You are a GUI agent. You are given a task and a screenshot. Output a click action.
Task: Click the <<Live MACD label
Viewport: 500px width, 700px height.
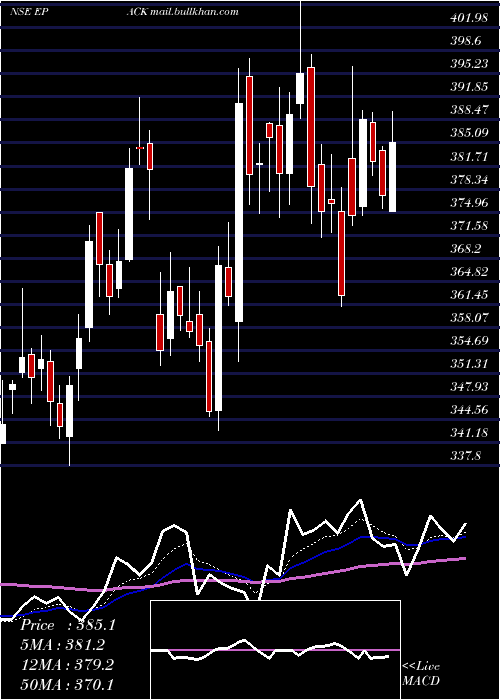tap(421, 673)
